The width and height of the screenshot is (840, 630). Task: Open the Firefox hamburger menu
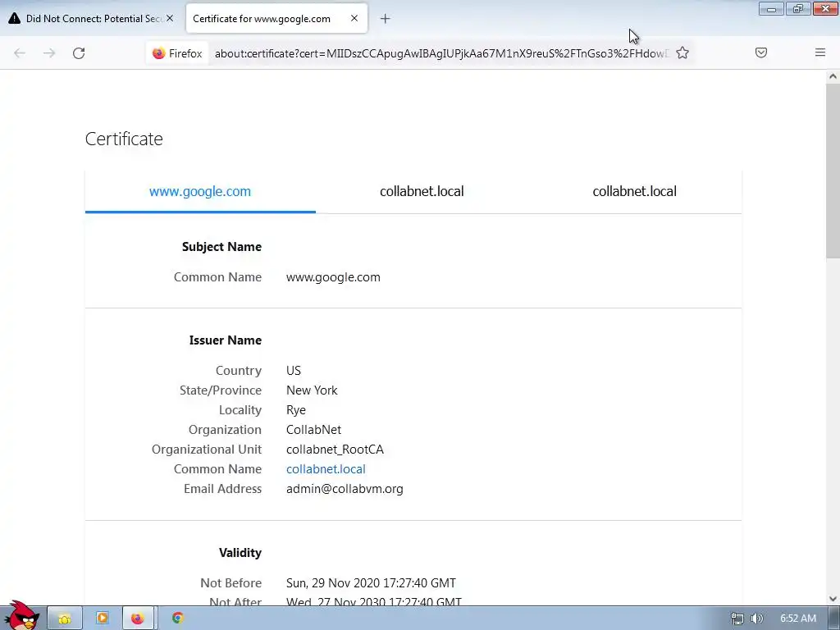[x=819, y=52]
